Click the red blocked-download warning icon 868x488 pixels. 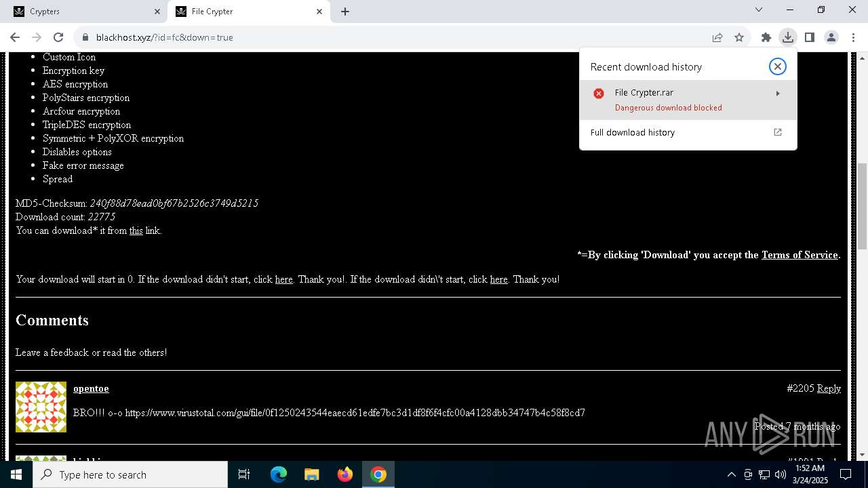pos(599,94)
